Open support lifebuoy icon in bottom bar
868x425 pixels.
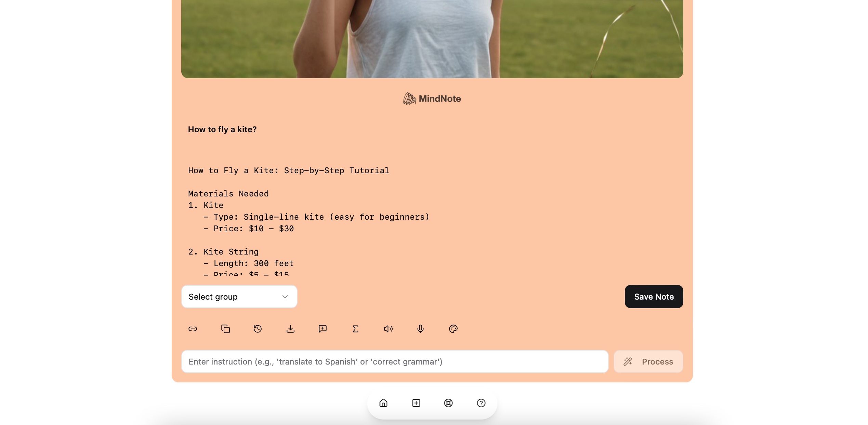click(x=448, y=403)
